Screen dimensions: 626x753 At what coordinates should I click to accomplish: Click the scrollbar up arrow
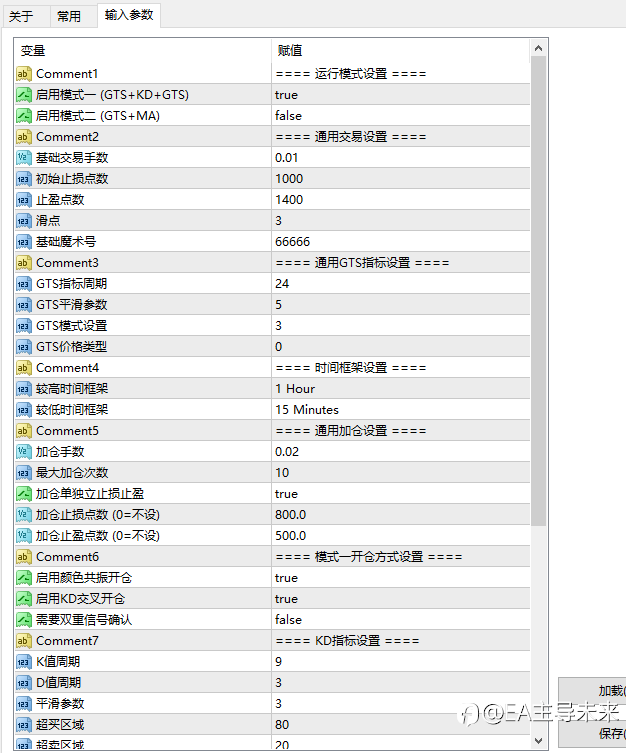[539, 48]
